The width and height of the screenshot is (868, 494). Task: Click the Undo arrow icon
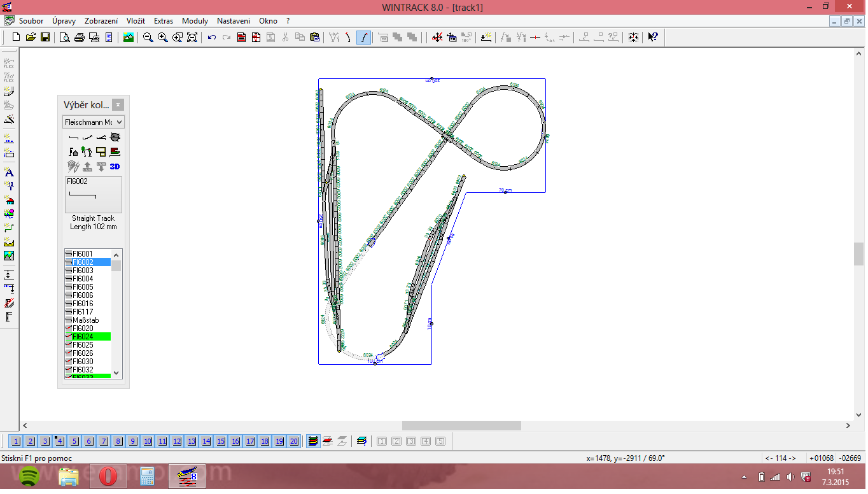click(x=212, y=38)
